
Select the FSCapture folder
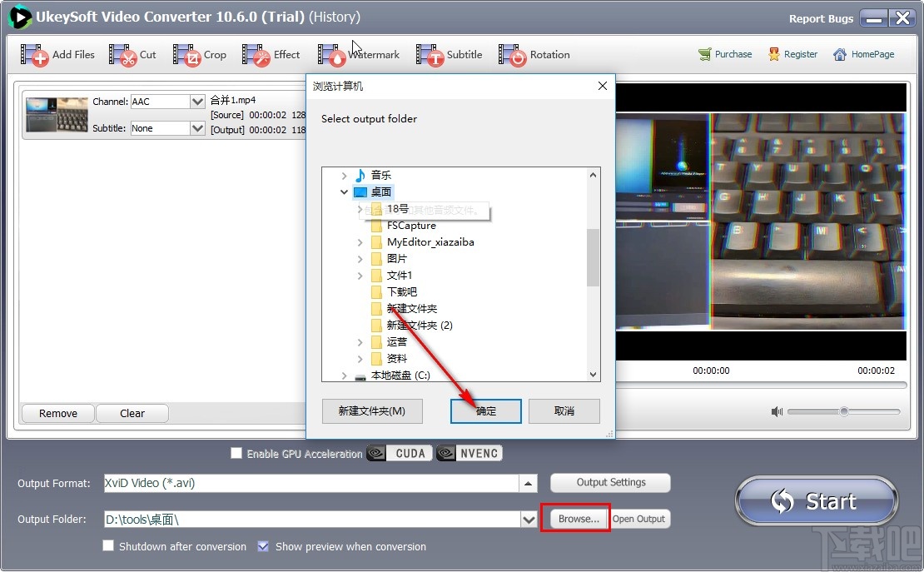click(x=411, y=226)
